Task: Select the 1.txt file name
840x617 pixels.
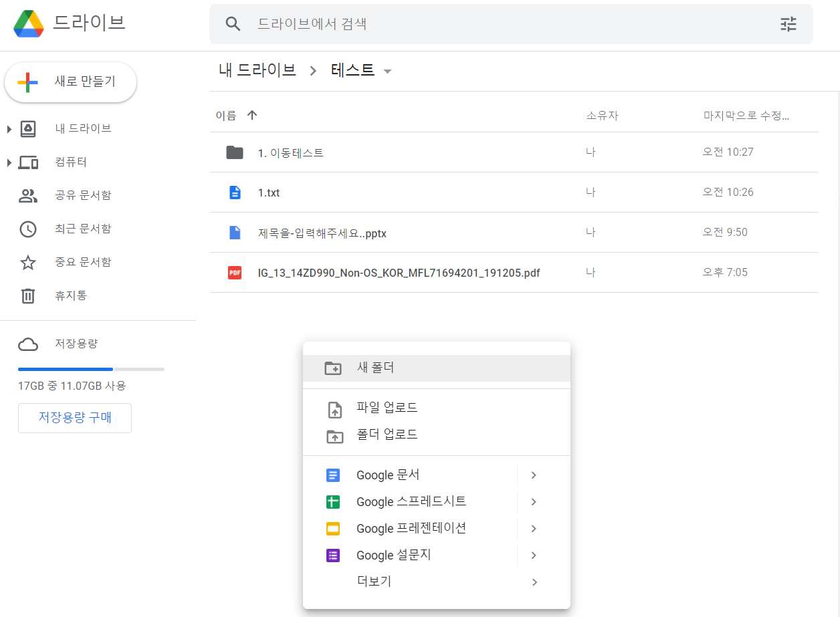Action: tap(269, 193)
